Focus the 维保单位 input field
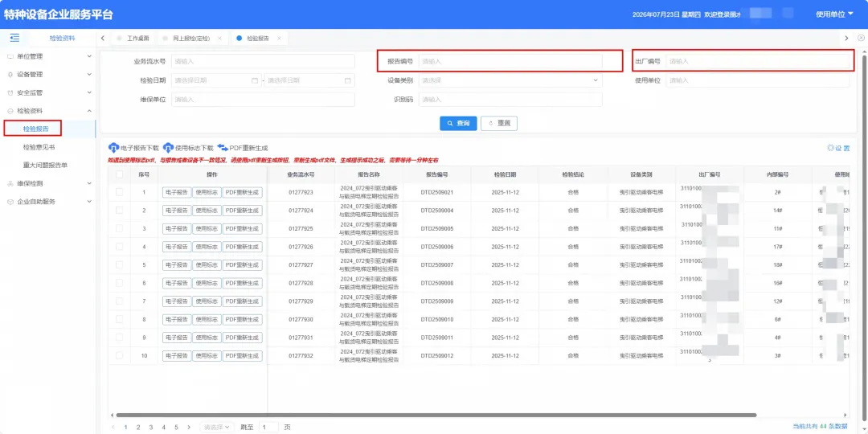This screenshot has height=434, width=868. [x=263, y=100]
